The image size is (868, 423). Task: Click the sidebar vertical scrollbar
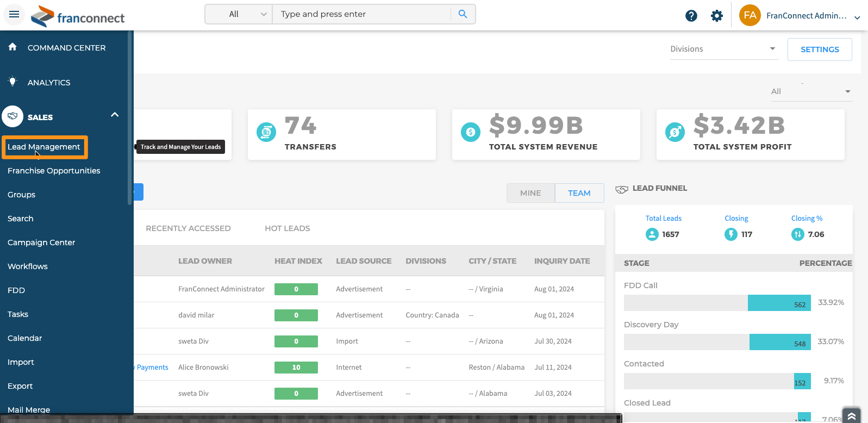pos(129,117)
